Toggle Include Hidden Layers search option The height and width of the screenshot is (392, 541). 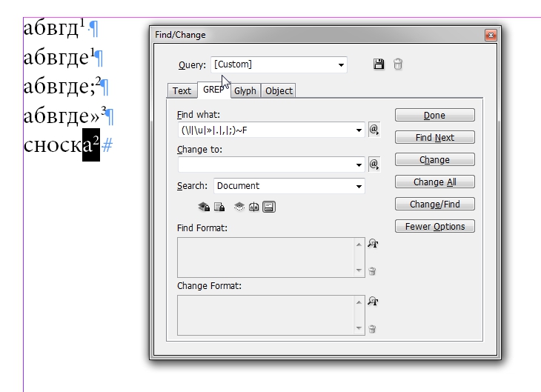[239, 207]
